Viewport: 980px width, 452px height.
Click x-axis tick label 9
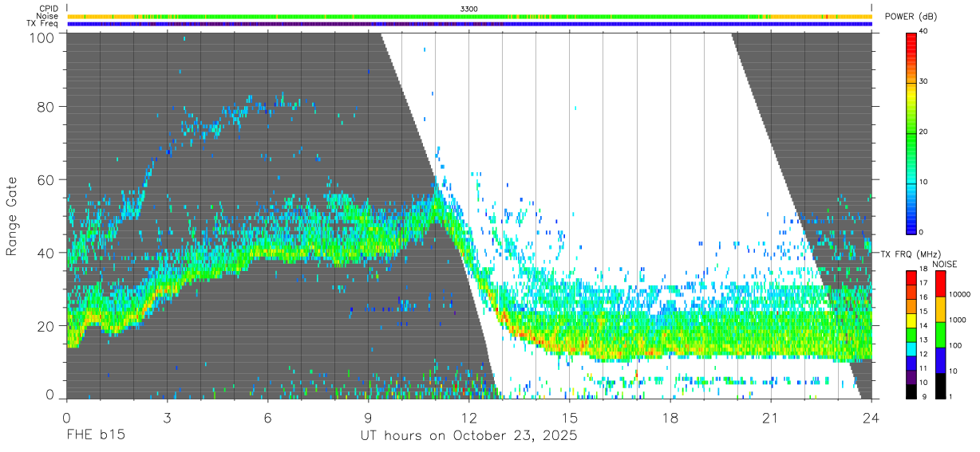click(x=368, y=417)
